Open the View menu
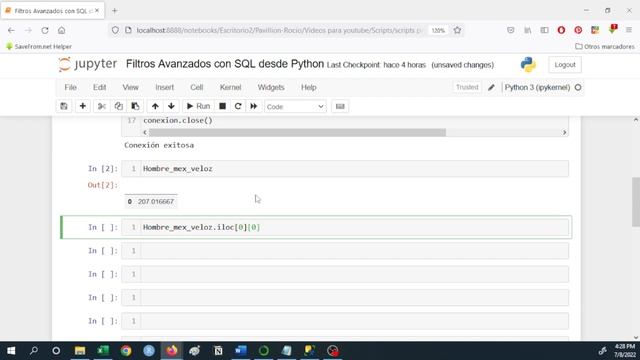Viewport: 640px width, 360px height. (x=130, y=87)
